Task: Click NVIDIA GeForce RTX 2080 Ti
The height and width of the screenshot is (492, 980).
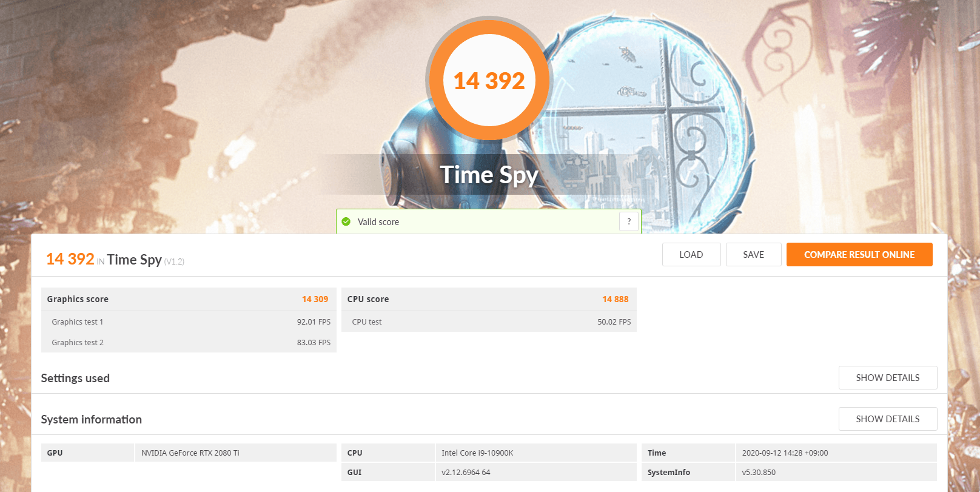Action: pos(190,453)
